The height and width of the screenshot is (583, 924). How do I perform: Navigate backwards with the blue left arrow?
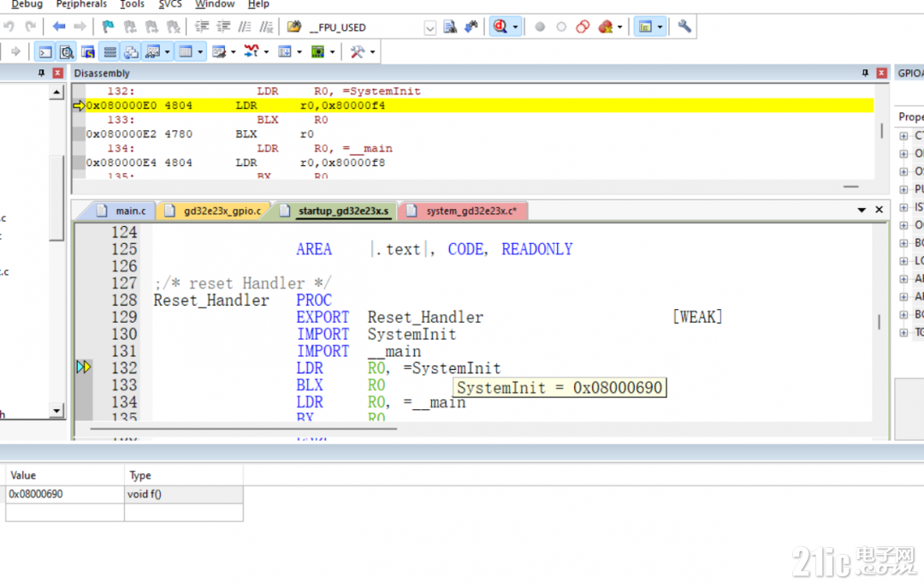point(59,27)
